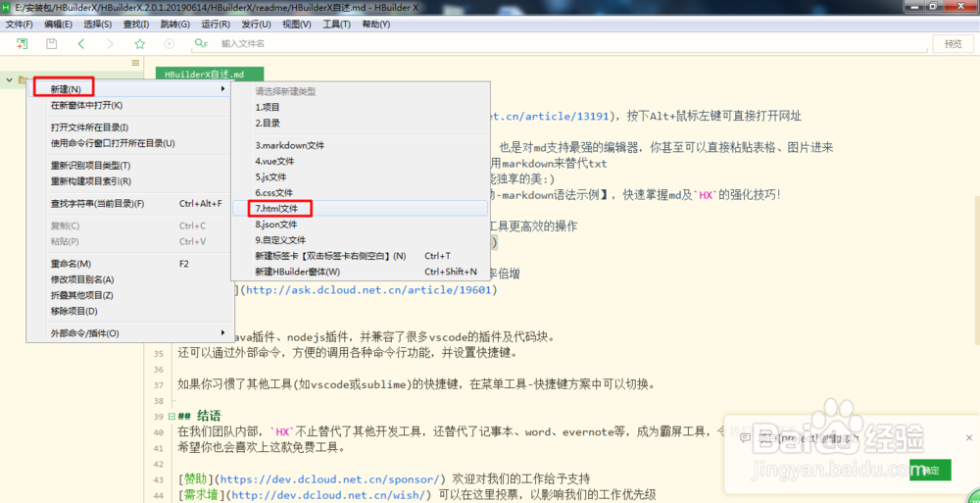Click the ## 结语 heading text
Viewport: 980px width, 503px height.
point(200,416)
